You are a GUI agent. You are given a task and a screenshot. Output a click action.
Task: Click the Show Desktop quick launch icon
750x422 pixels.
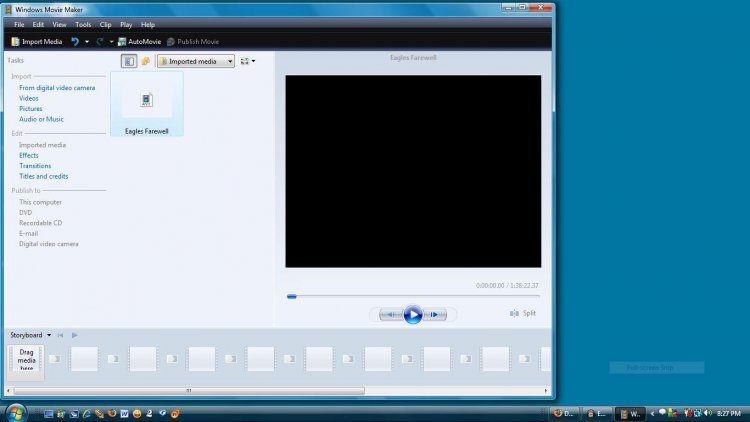coord(48,414)
